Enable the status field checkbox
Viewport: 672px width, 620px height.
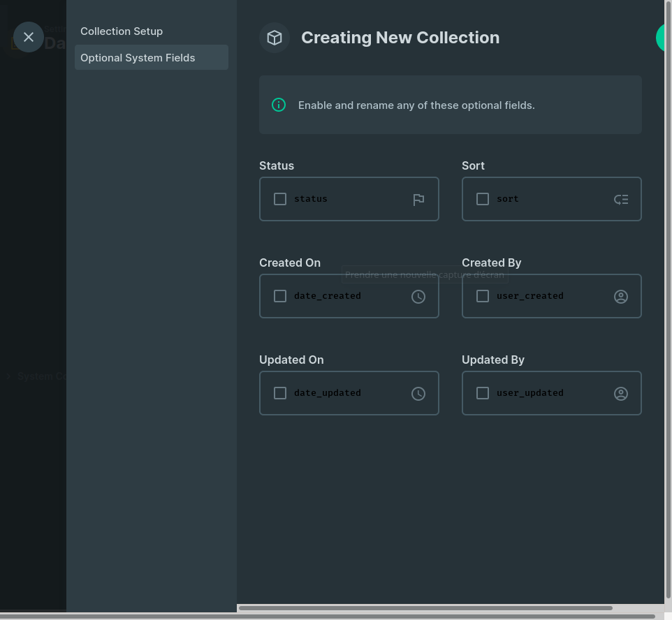tap(280, 199)
